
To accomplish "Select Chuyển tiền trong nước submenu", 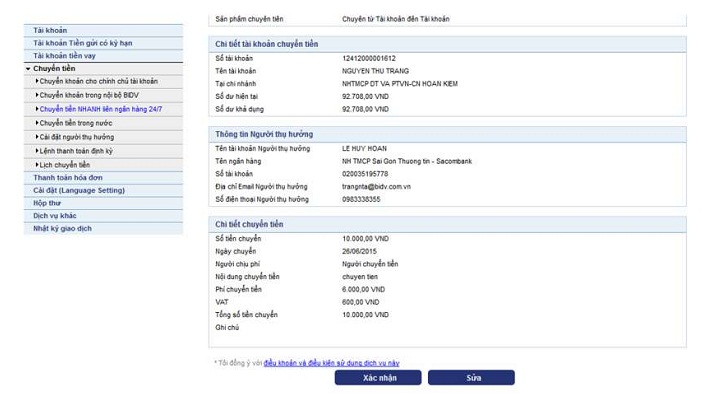I will tap(76, 123).
